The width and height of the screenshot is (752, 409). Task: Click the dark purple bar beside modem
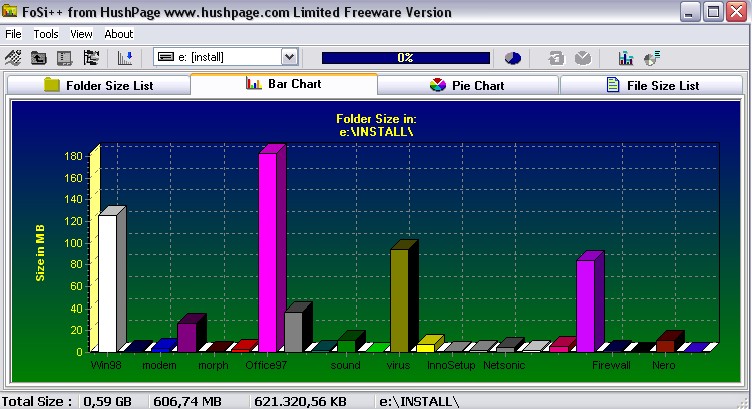coord(187,338)
